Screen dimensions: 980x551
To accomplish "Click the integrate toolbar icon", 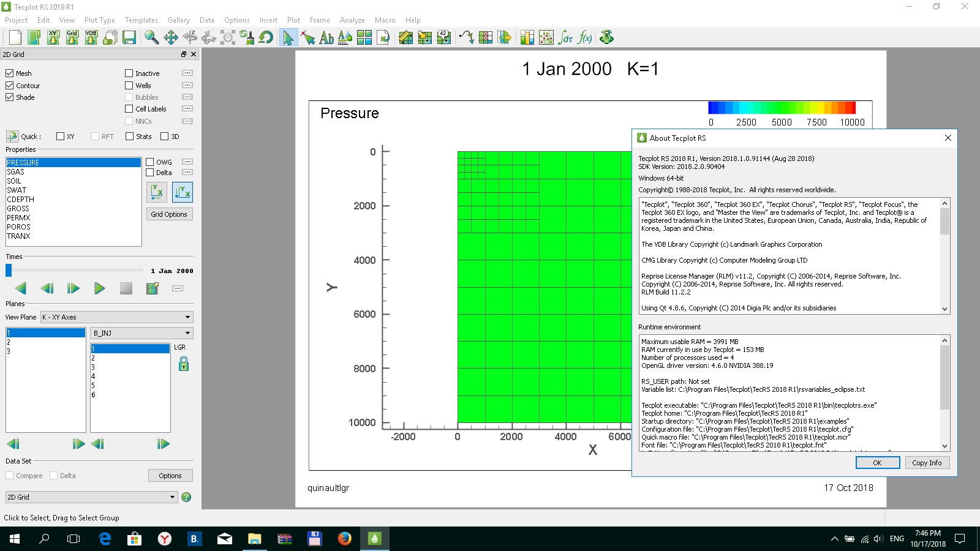I will pos(565,38).
